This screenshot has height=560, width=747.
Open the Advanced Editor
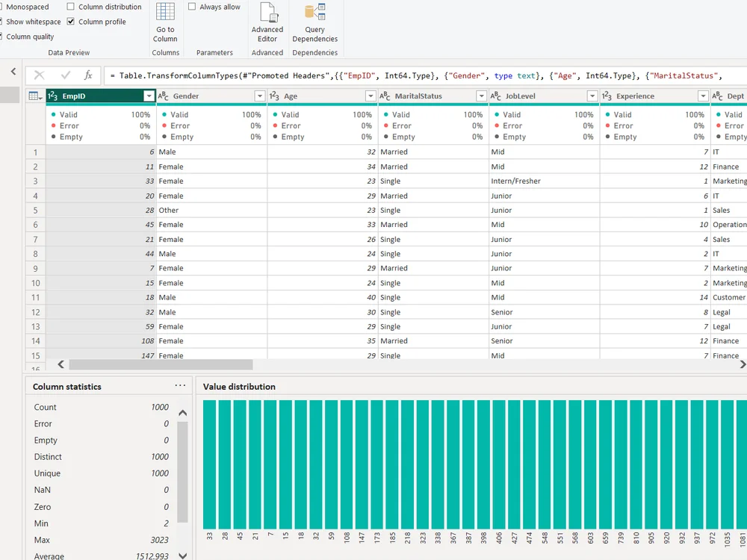click(267, 22)
